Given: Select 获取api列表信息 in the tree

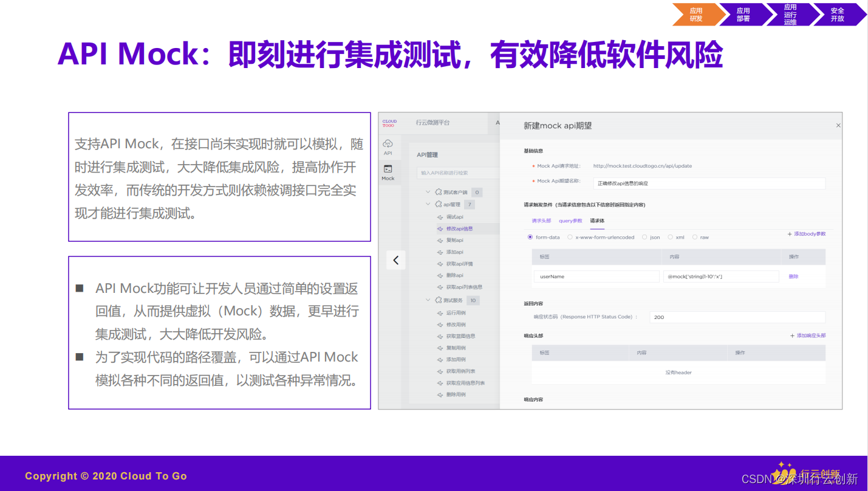Looking at the screenshot, I should (x=464, y=287).
